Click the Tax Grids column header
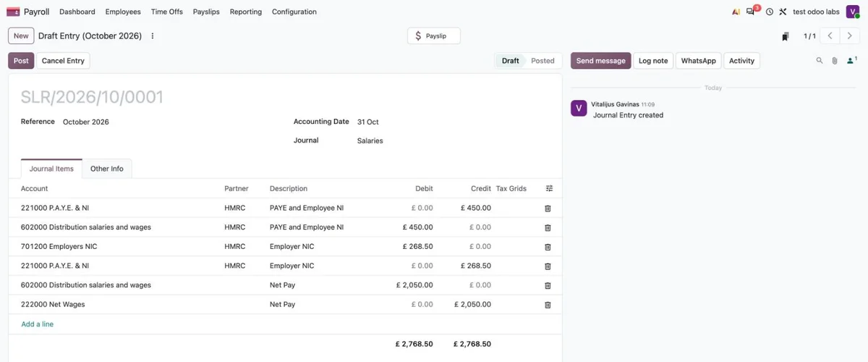This screenshot has height=362, width=868. [x=511, y=188]
